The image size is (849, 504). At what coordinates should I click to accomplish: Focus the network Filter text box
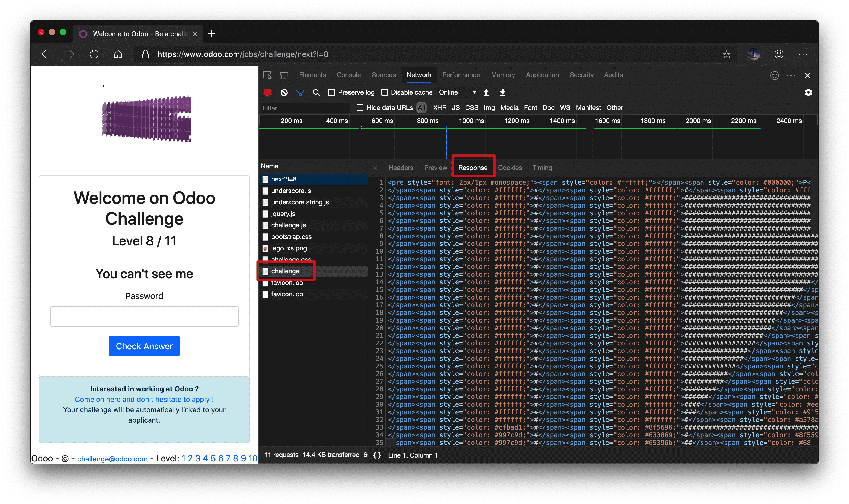click(x=305, y=108)
